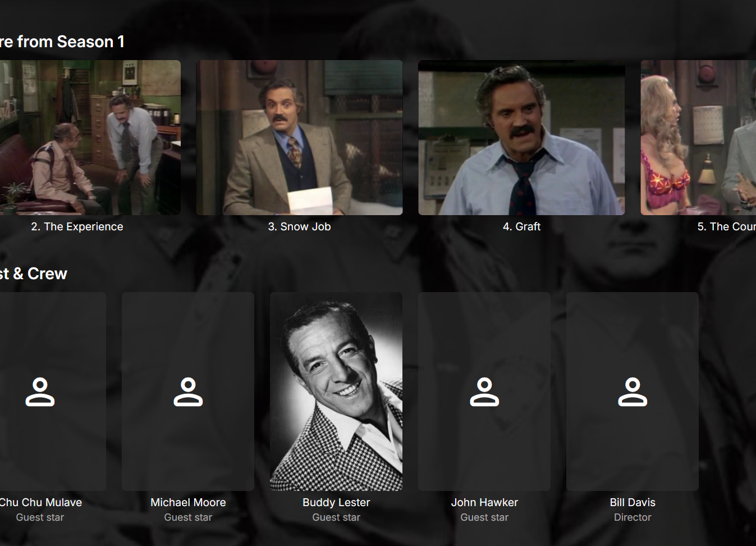
Task: Click the Cast & Crew section heading
Action: 34,274
